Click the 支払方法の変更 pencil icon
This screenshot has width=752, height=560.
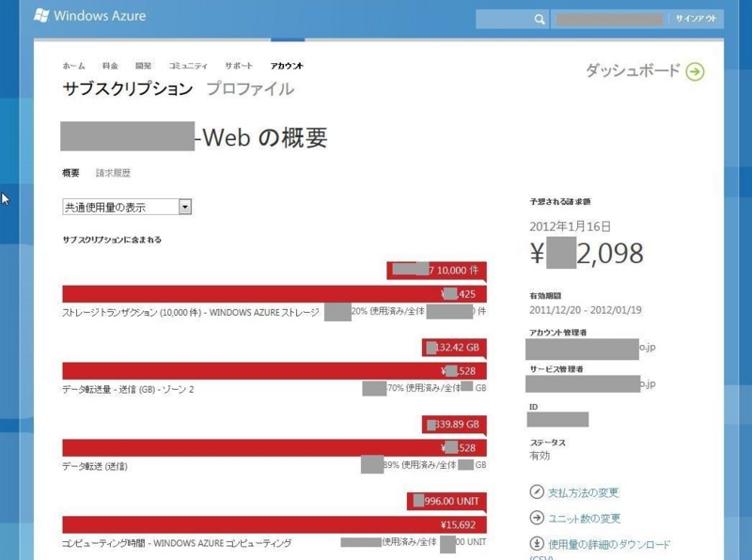[536, 492]
